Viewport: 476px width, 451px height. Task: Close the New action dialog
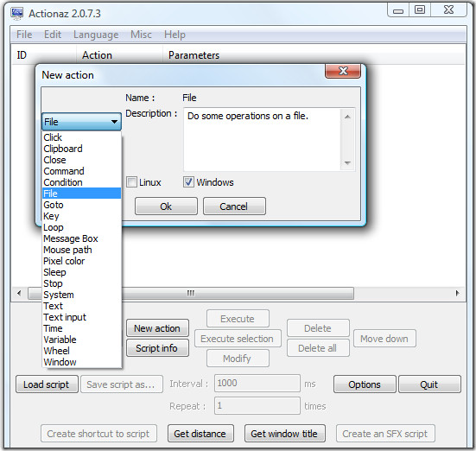click(343, 71)
